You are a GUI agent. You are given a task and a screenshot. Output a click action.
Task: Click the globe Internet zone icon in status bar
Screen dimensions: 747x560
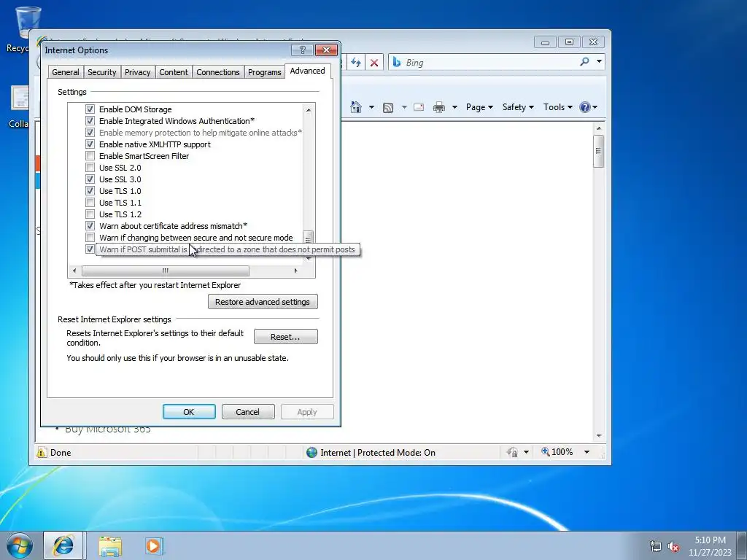pos(311,452)
